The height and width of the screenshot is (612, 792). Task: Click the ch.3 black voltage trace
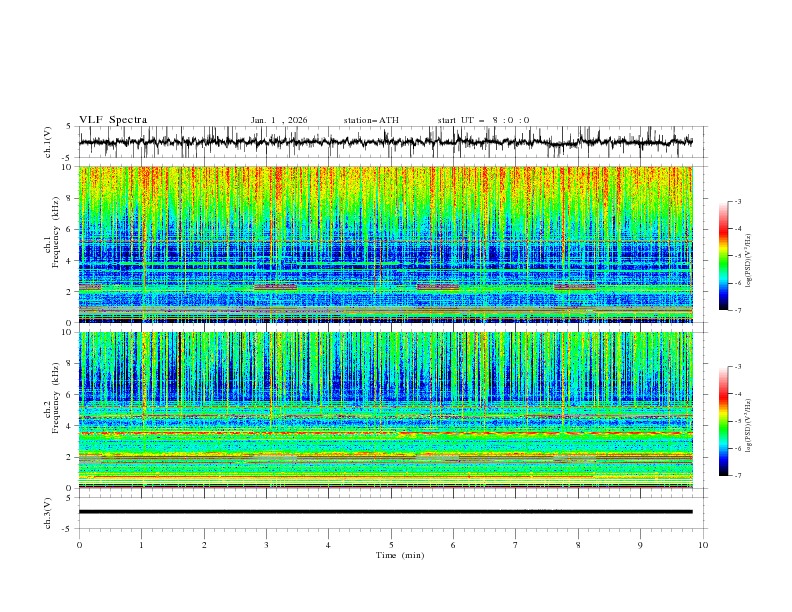click(x=385, y=512)
